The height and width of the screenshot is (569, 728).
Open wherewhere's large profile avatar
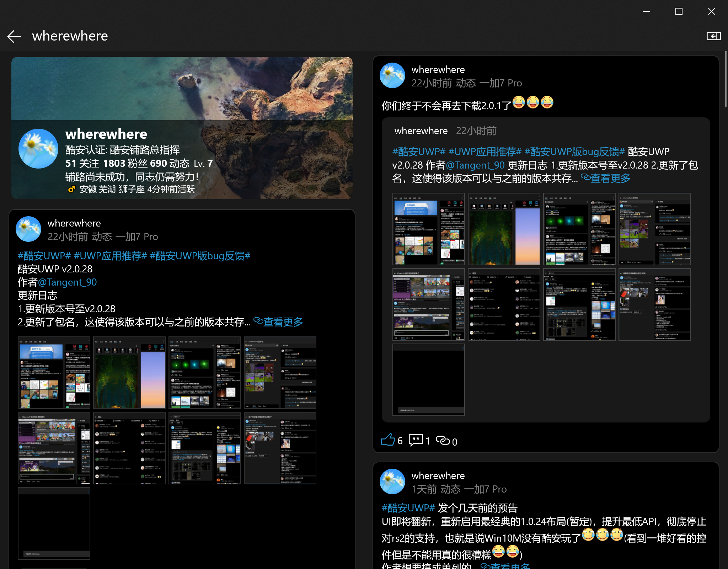tap(38, 149)
